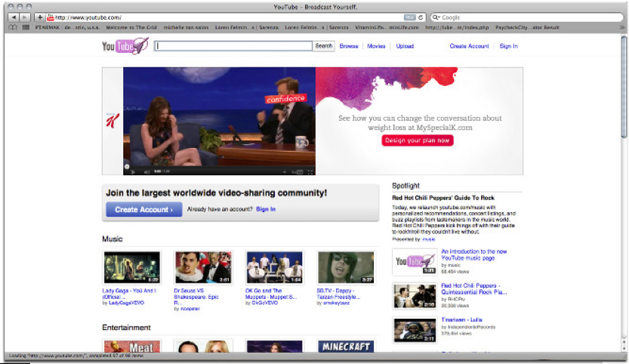Viewport: 629px width, 364px height.
Task: Click the add bookmark plus button
Action: tap(40, 17)
